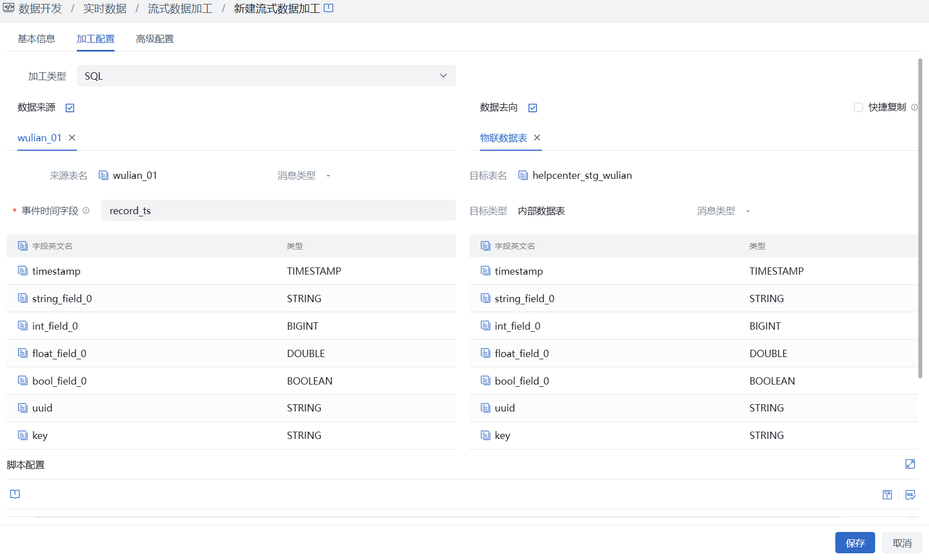This screenshot has height=560, width=929.
Task: Click the page vertical scrollbar
Action: tap(920, 218)
